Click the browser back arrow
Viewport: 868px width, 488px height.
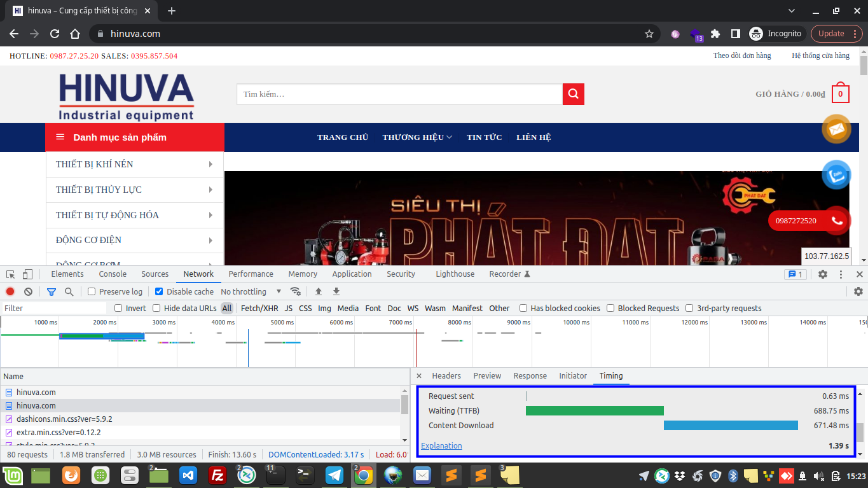pyautogui.click(x=14, y=34)
